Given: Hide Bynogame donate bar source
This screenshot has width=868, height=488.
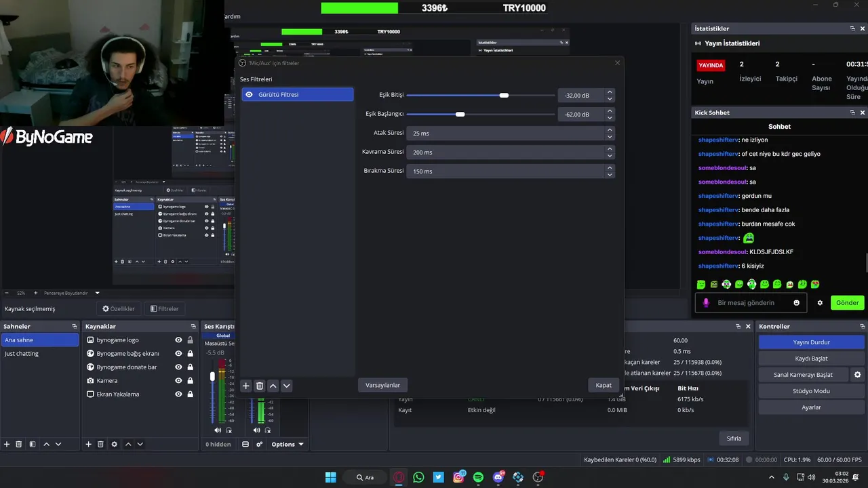Looking at the screenshot, I should click(x=178, y=367).
